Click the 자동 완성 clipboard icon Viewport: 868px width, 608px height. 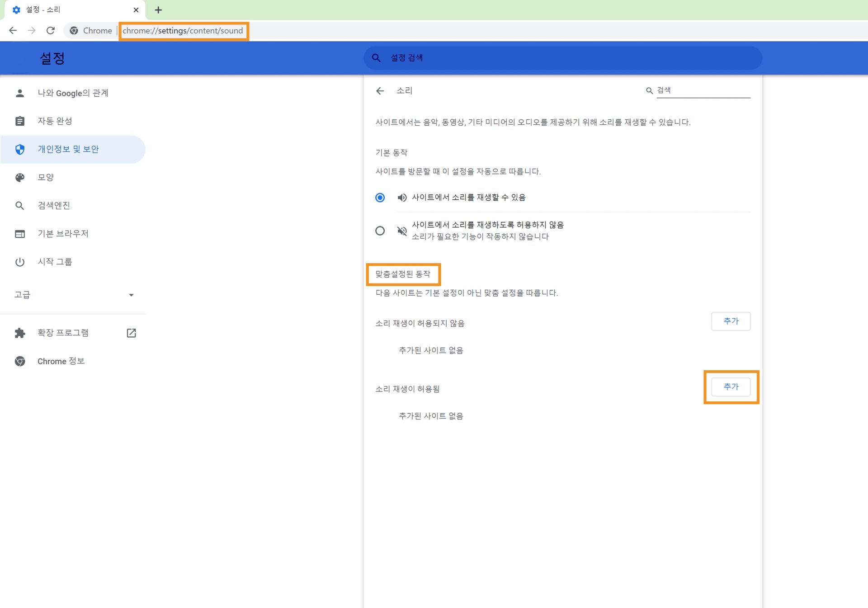coord(20,121)
